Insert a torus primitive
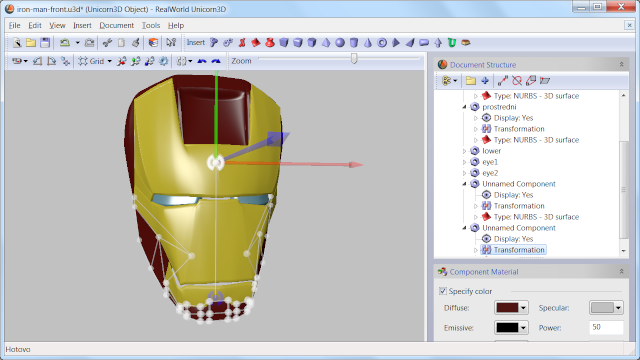The image size is (640, 360). tap(382, 42)
